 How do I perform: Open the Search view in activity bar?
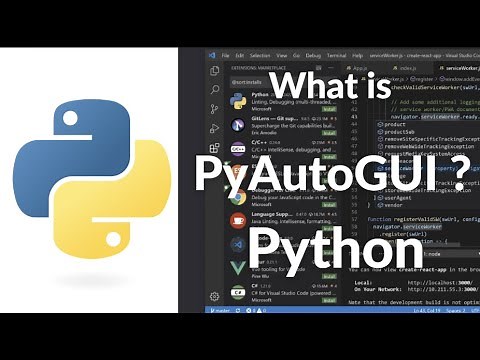click(215, 89)
